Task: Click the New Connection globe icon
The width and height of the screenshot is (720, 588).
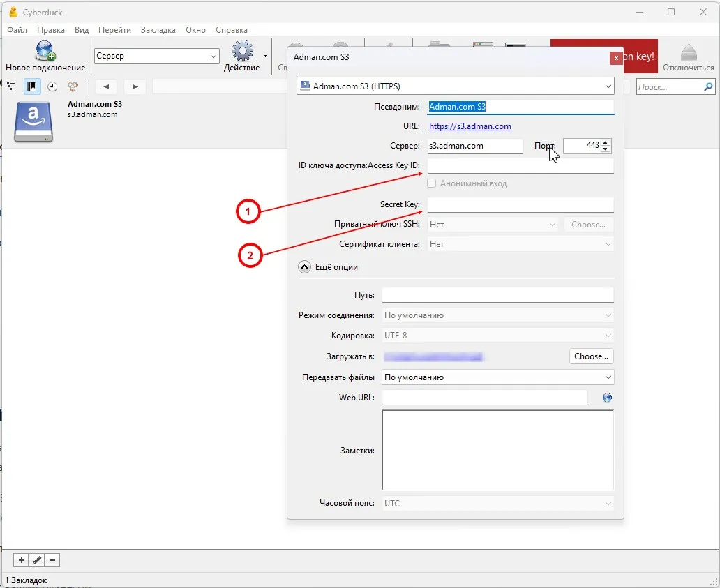Action: point(45,51)
